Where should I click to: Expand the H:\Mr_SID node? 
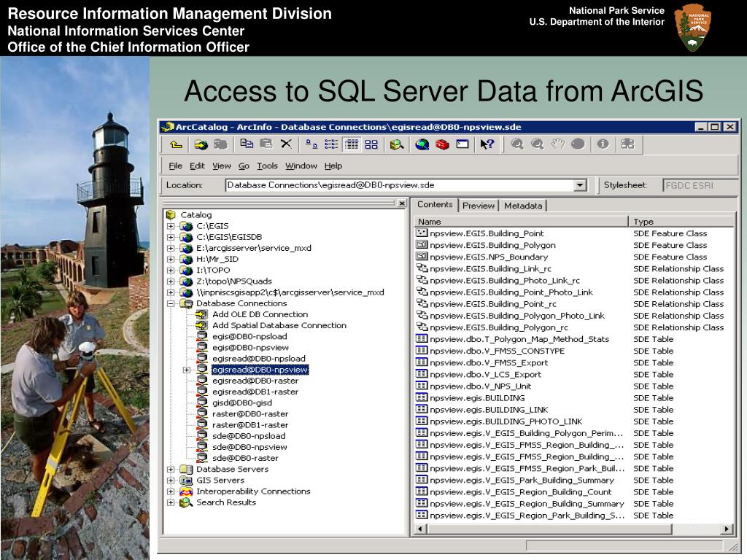171,260
